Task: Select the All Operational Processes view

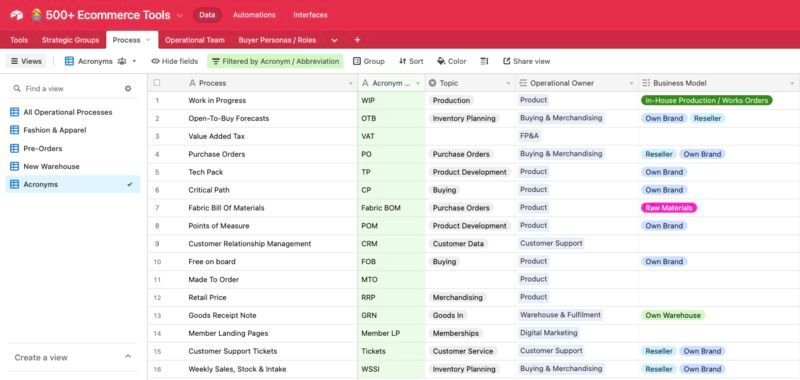Action: click(x=73, y=112)
